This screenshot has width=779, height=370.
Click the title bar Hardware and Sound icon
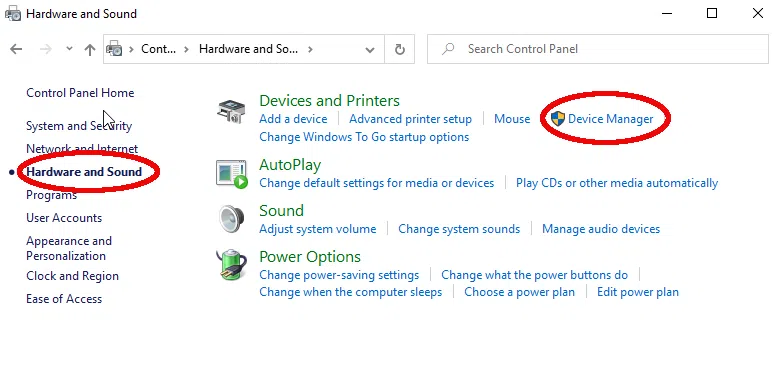pos(13,13)
